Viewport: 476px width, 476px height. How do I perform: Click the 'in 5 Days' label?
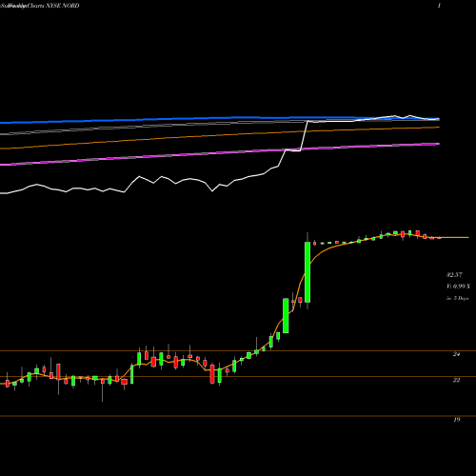click(x=457, y=298)
